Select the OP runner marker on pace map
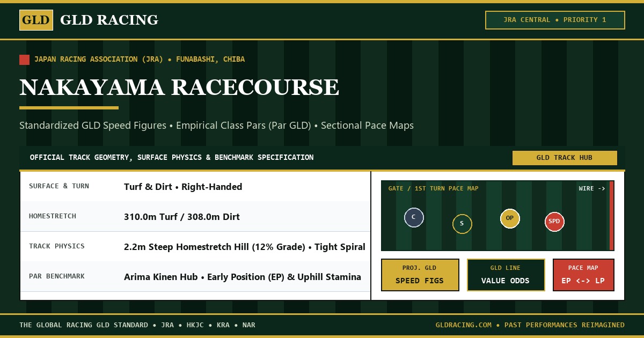The image size is (644, 338). pos(510,218)
